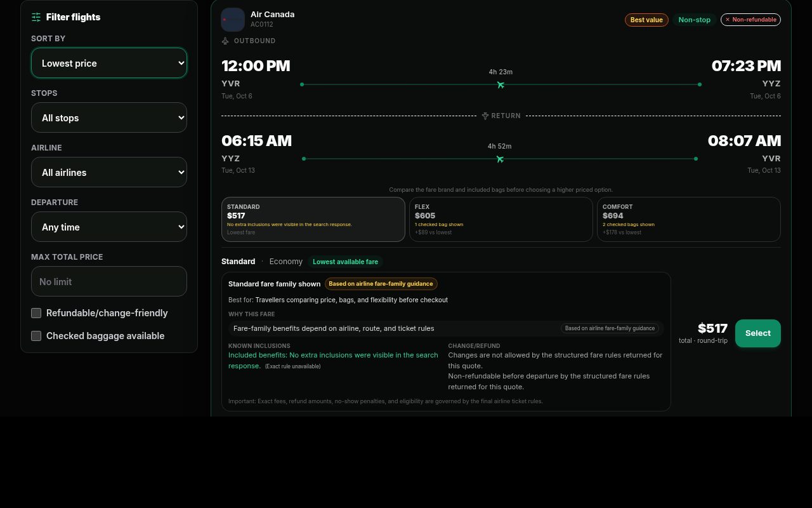Click the Filter flights heading text
The width and height of the screenshot is (812, 508).
pos(73,17)
